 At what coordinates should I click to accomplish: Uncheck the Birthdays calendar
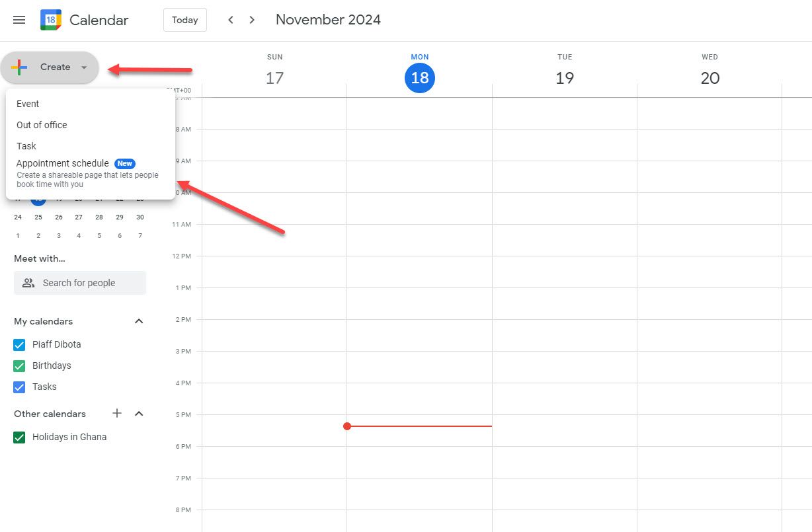(x=19, y=365)
